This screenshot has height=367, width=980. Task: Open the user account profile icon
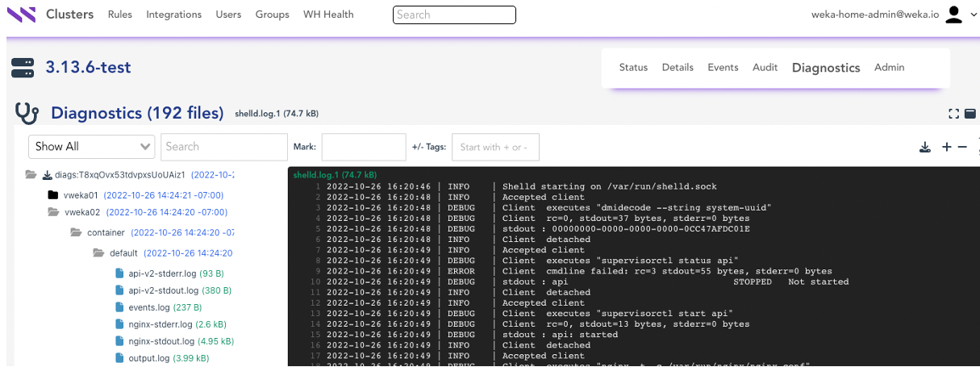954,15
